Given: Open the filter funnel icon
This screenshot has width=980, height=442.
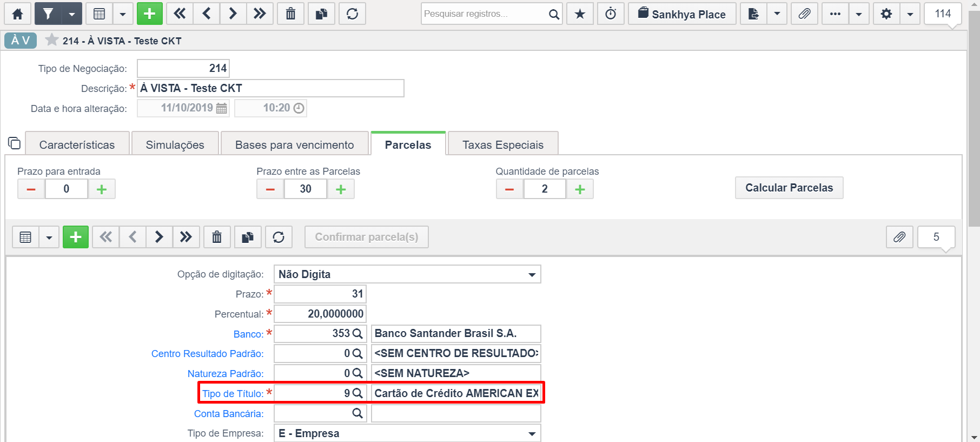Looking at the screenshot, I should tap(48, 14).
